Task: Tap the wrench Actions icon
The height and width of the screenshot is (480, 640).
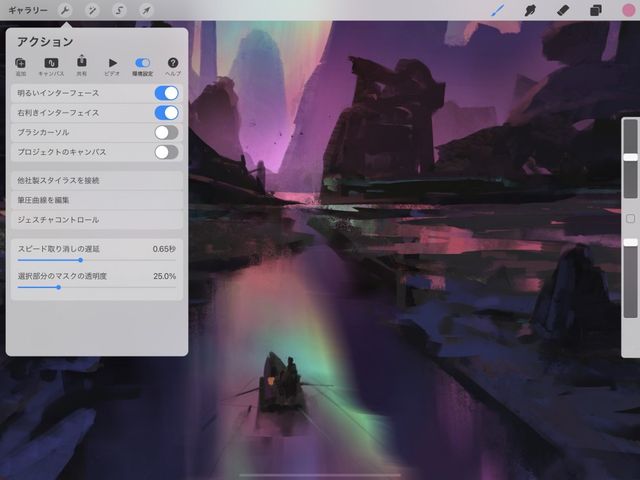Action: pos(65,10)
